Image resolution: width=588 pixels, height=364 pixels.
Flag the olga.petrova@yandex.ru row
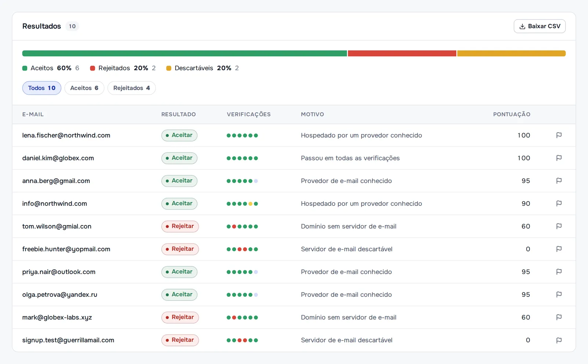click(x=559, y=295)
